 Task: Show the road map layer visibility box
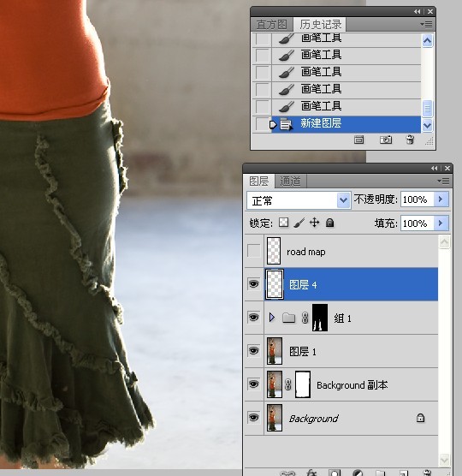(254, 251)
